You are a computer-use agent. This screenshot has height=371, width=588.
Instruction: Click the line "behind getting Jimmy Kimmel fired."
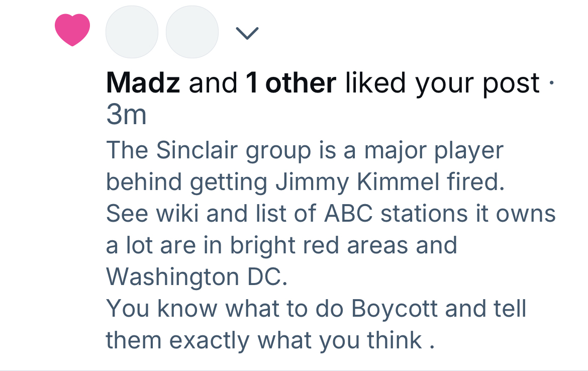305,182
